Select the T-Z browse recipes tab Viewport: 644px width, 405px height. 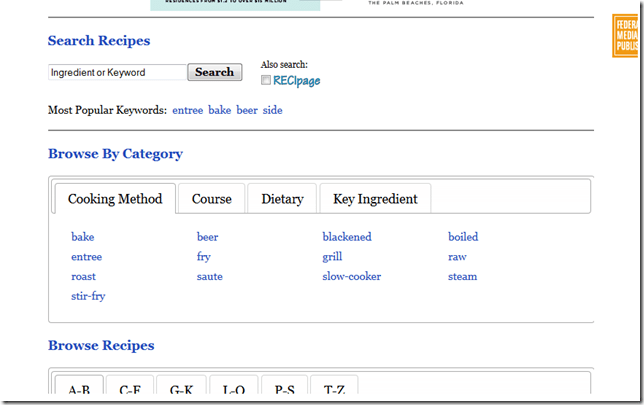[334, 389]
